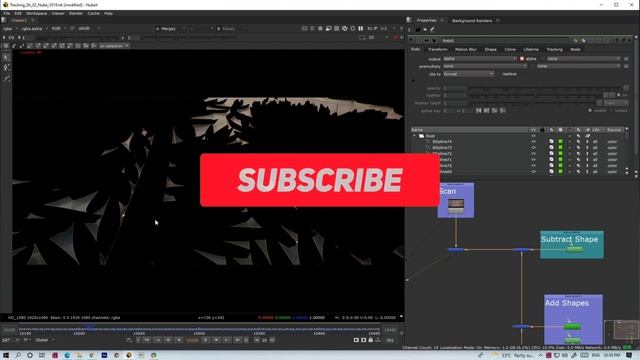Toggle the alpha output checkbox

click(522, 59)
